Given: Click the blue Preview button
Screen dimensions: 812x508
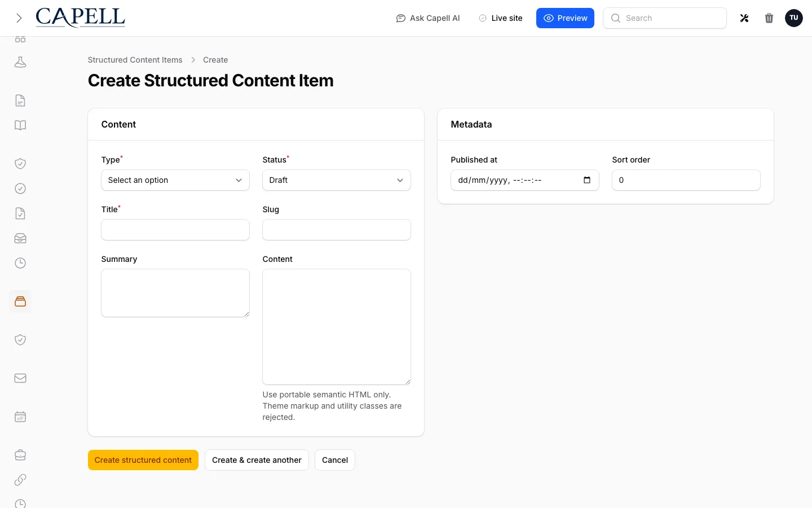Looking at the screenshot, I should [x=565, y=18].
